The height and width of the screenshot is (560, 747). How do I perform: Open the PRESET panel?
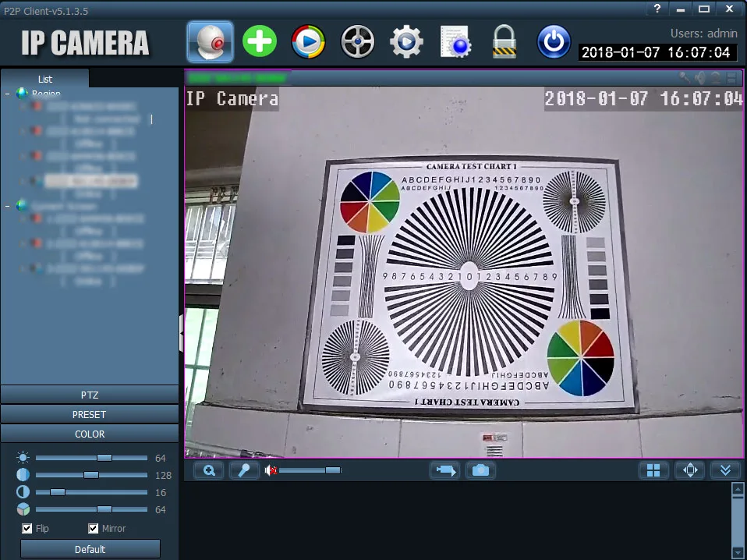[x=90, y=414]
